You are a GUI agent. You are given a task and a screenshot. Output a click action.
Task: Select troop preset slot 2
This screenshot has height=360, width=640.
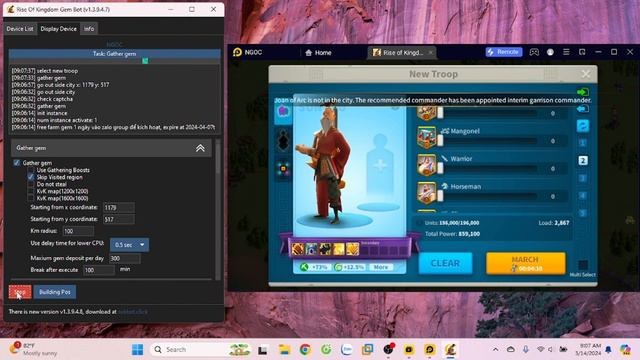click(x=582, y=160)
